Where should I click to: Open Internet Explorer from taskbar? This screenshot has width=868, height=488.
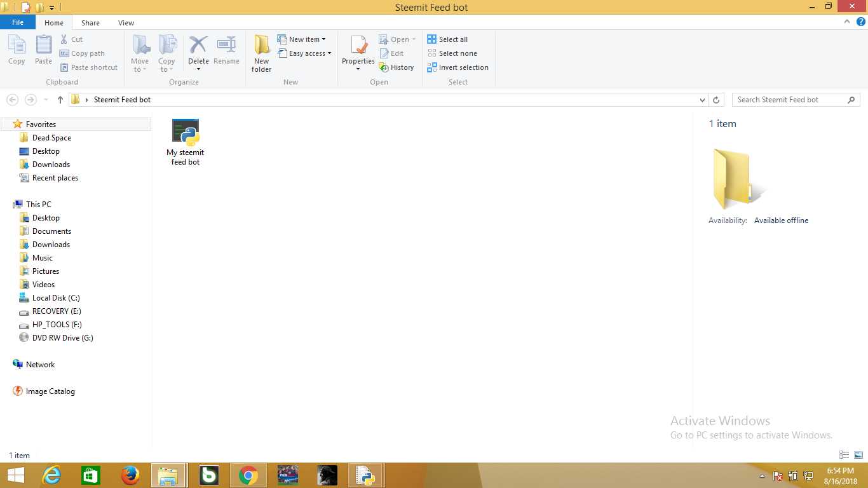click(x=51, y=475)
